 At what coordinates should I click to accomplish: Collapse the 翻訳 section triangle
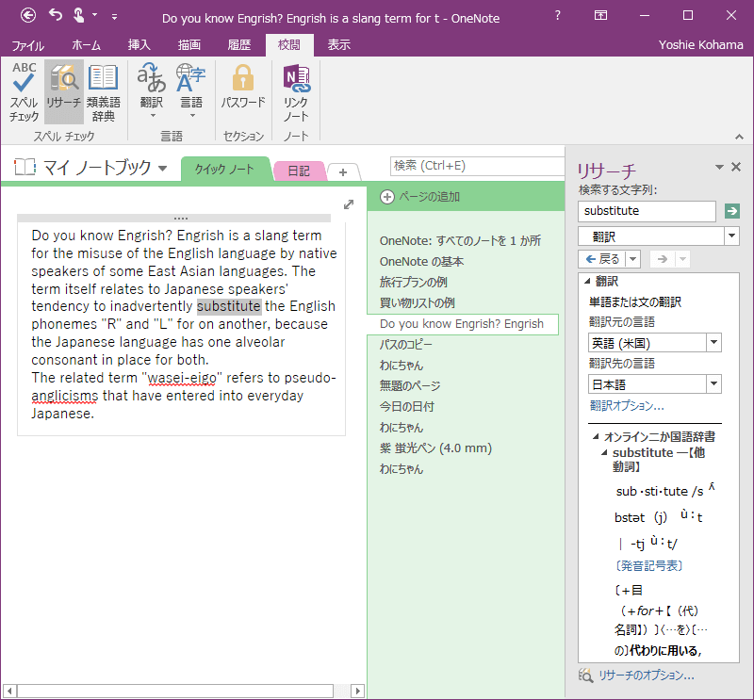point(587,281)
